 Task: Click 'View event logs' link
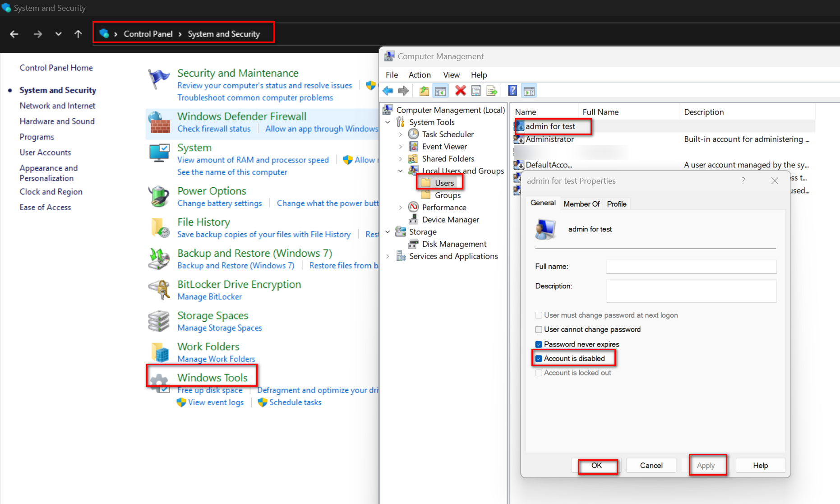216,402
